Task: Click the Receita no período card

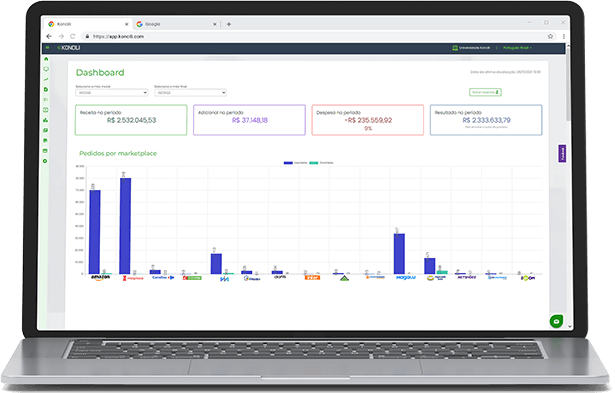Action: [131, 120]
